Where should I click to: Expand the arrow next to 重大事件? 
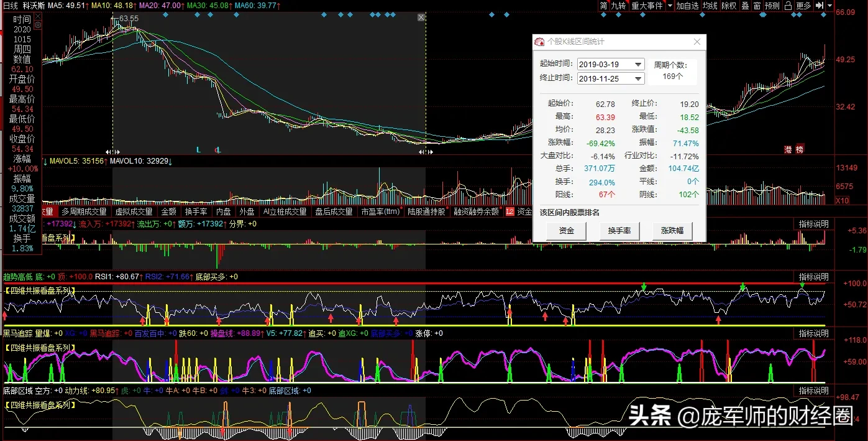click(670, 6)
